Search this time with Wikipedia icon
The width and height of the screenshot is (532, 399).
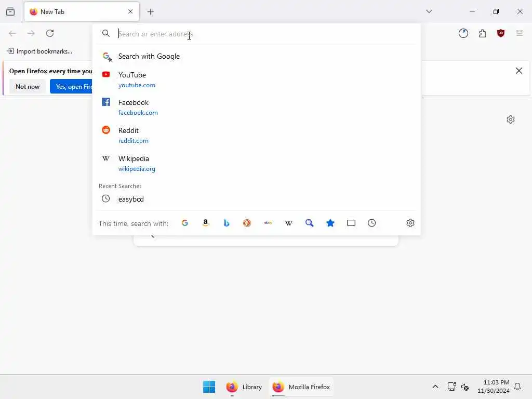[289, 223]
